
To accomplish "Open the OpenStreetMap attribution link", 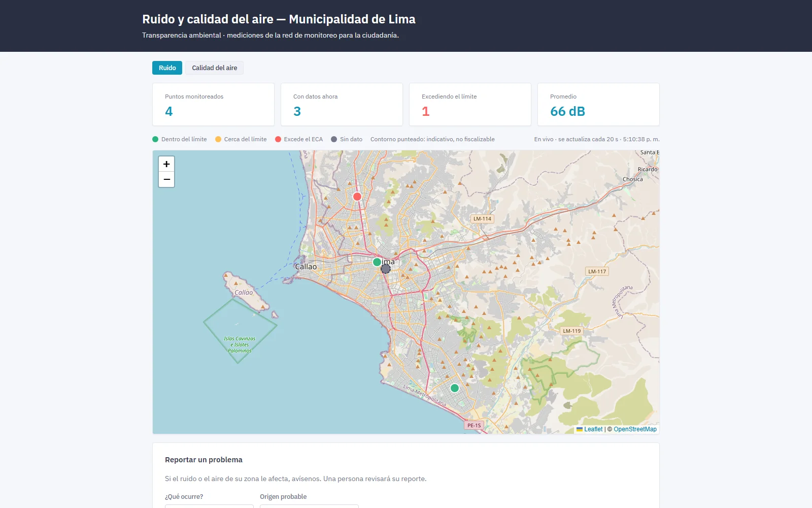I will click(635, 429).
